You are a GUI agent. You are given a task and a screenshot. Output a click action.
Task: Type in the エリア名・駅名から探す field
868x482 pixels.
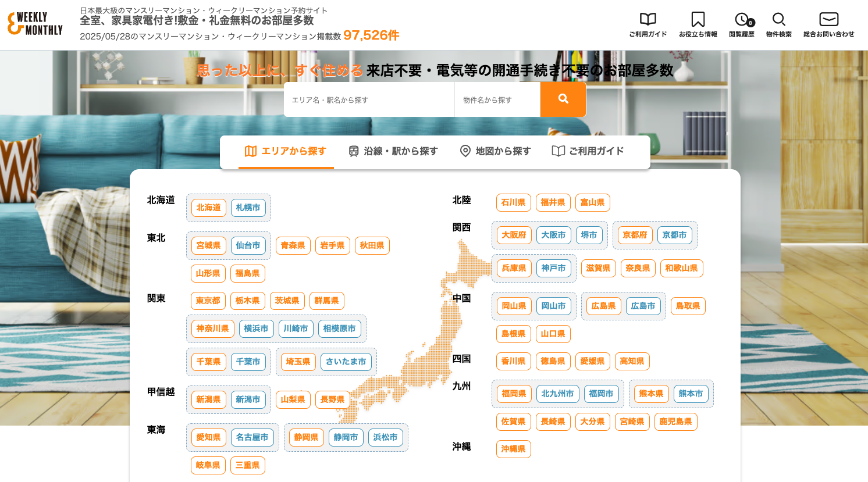coord(369,100)
